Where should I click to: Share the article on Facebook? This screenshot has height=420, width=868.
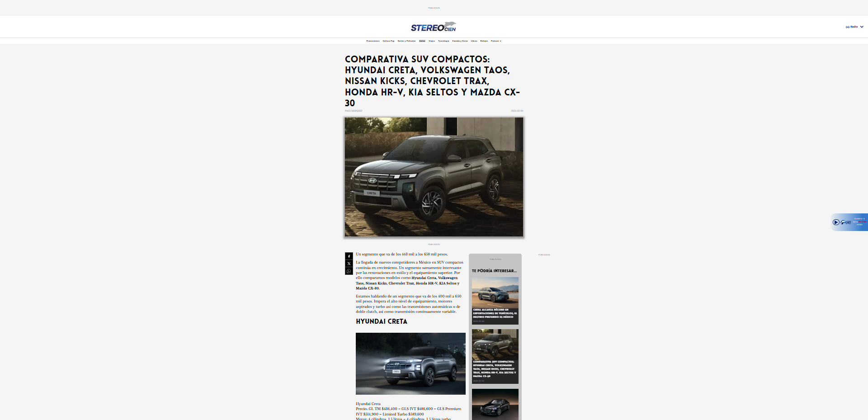349,256
